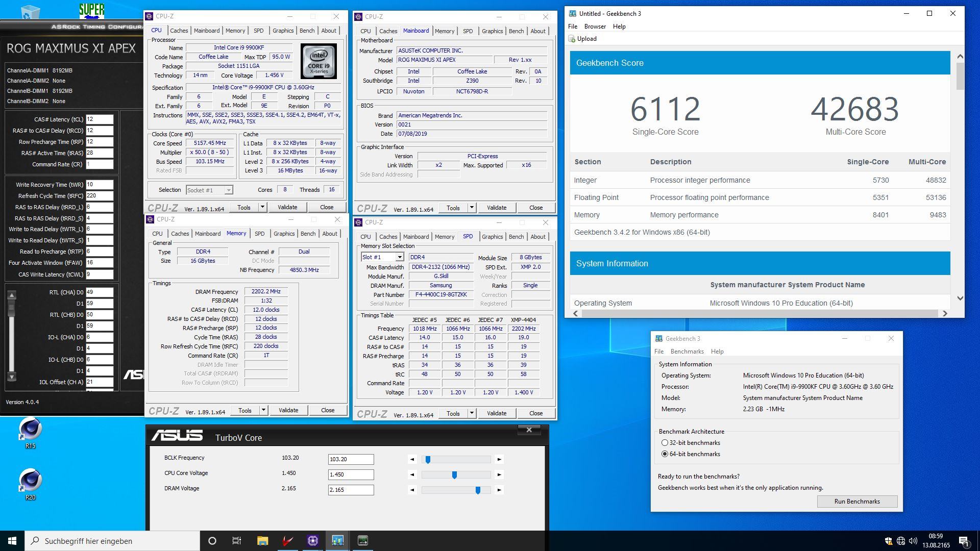This screenshot has width=980, height=551.
Task: Click CPU Core Voltage input field
Action: [x=351, y=474]
